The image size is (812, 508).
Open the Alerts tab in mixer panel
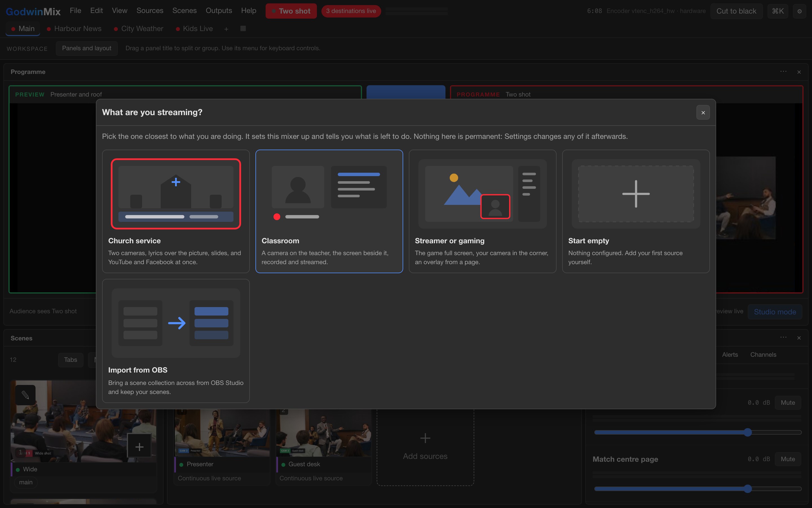pyautogui.click(x=730, y=355)
